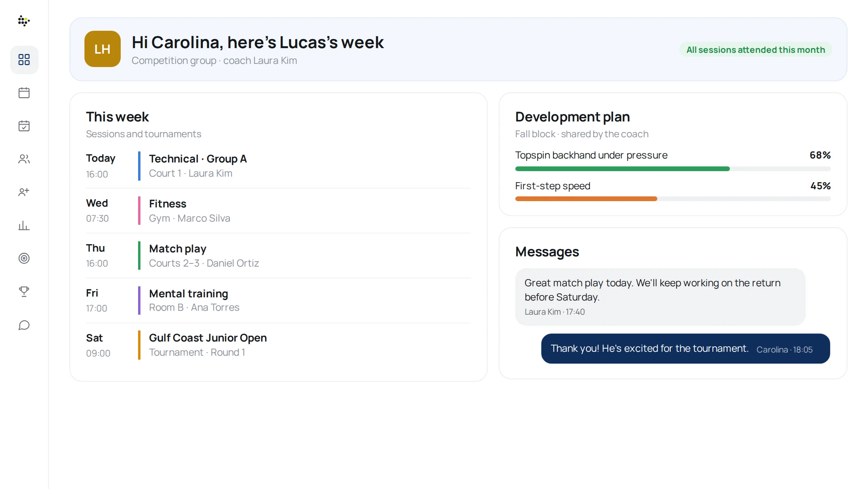
Task: Open the Technical · Group A session
Action: pos(279,166)
